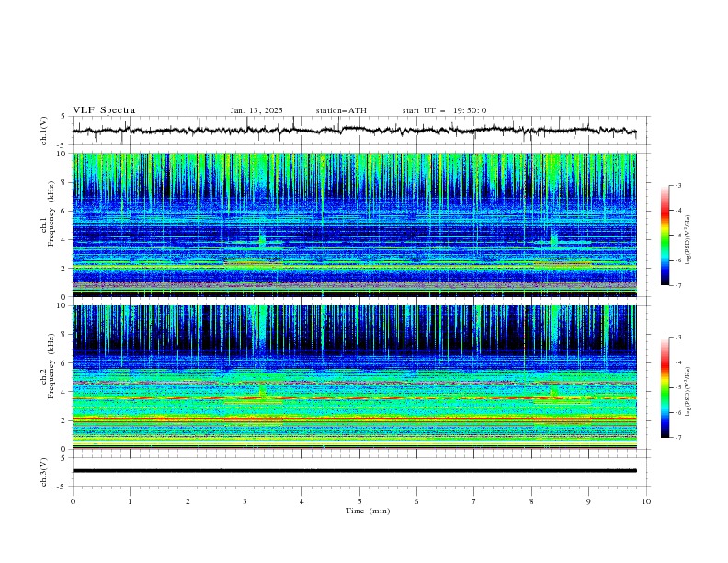Screen dimensions: 728x563
Task: Select the date text "Jan. 13, 2025"
Action: click(x=256, y=110)
